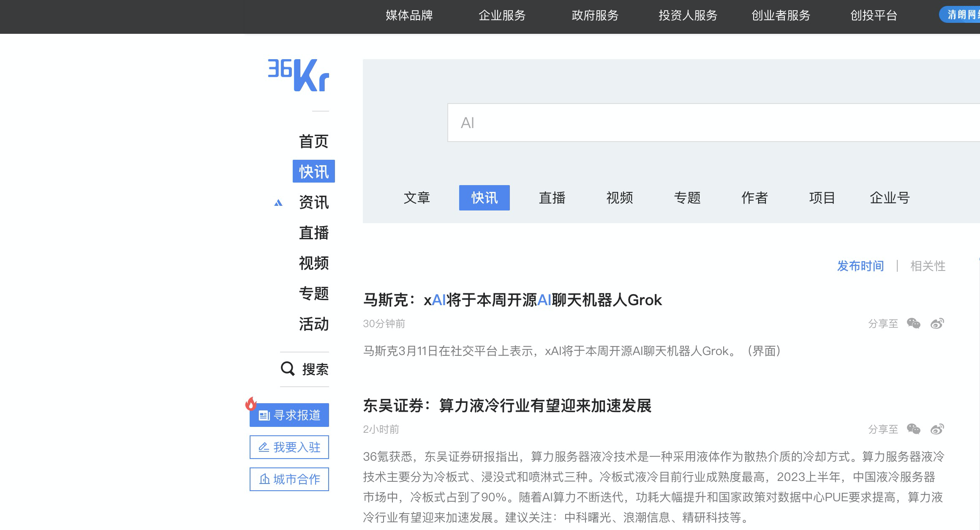Image resolution: width=980 pixels, height=530 pixels.
Task: Switch to 文章 search tab
Action: point(416,198)
